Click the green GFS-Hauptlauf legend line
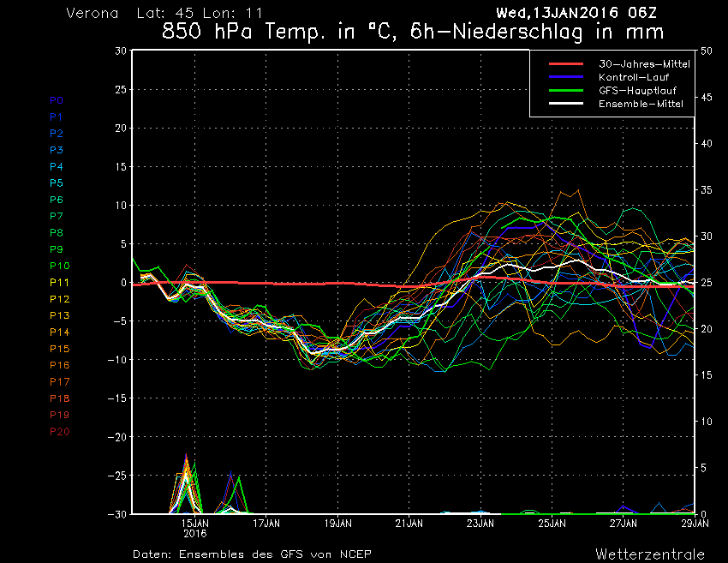The image size is (728, 563). pyautogui.click(x=566, y=90)
